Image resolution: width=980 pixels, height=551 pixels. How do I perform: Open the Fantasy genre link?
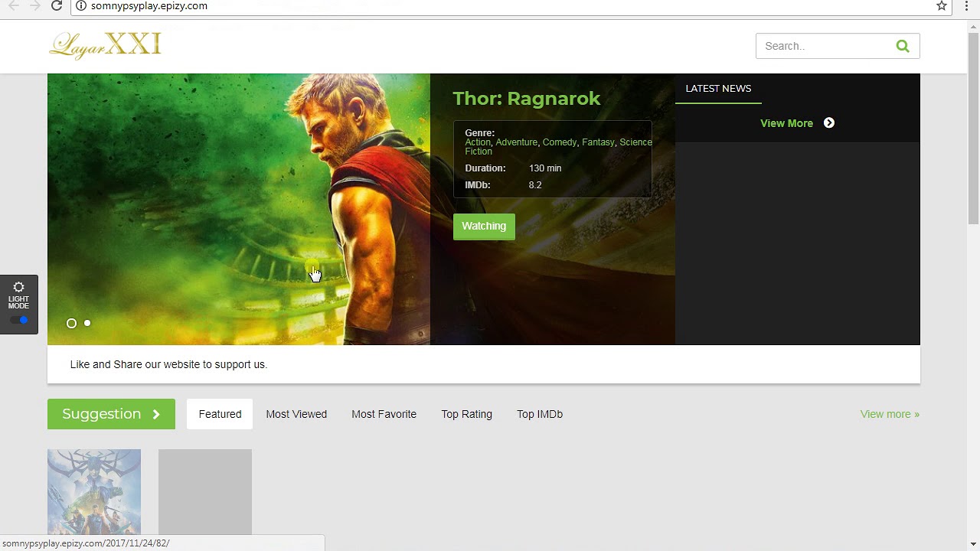pos(598,142)
